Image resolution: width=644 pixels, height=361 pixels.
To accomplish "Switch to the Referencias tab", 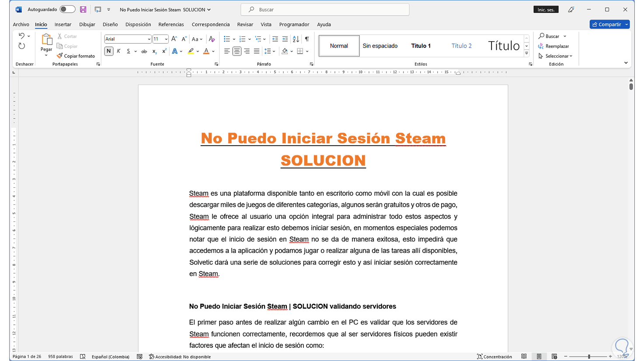I will pyautogui.click(x=171, y=25).
